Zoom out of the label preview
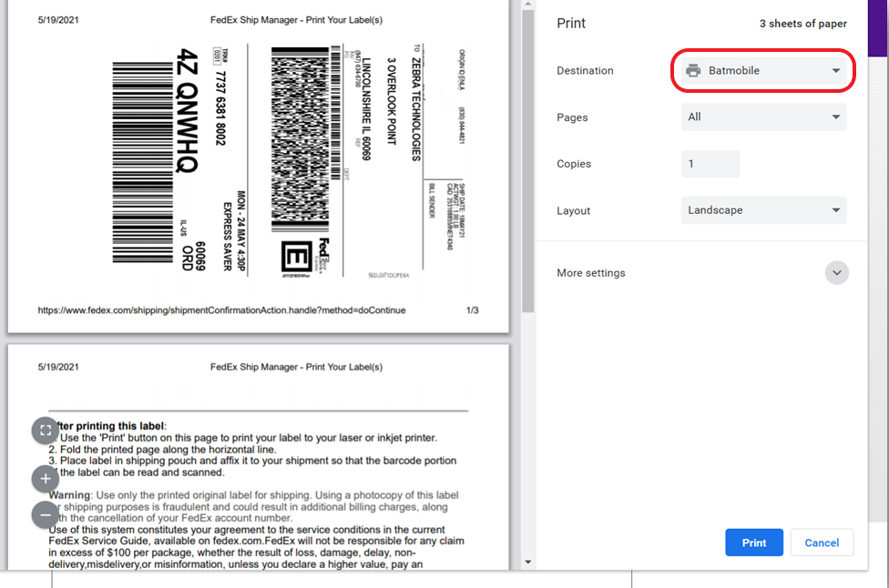 (x=45, y=514)
